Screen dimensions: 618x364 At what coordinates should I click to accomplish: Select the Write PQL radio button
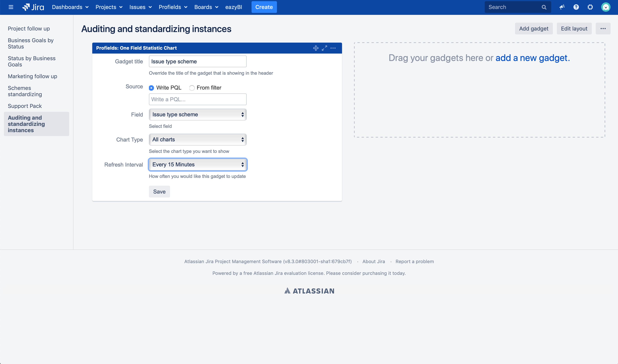tap(151, 88)
